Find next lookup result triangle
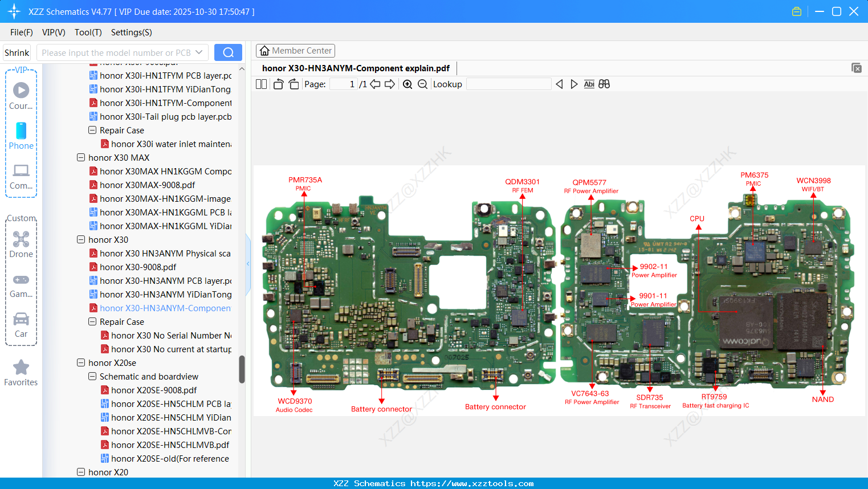Viewport: 868px width, 489px height. tap(574, 84)
